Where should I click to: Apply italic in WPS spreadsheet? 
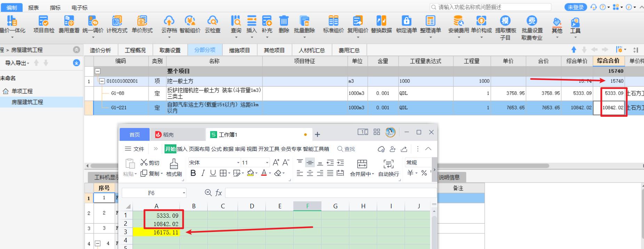pos(203,173)
